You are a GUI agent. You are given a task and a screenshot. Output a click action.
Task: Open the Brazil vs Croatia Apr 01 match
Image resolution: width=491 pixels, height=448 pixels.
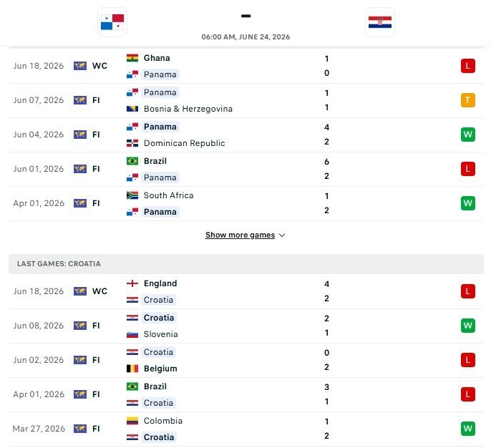[x=246, y=394]
